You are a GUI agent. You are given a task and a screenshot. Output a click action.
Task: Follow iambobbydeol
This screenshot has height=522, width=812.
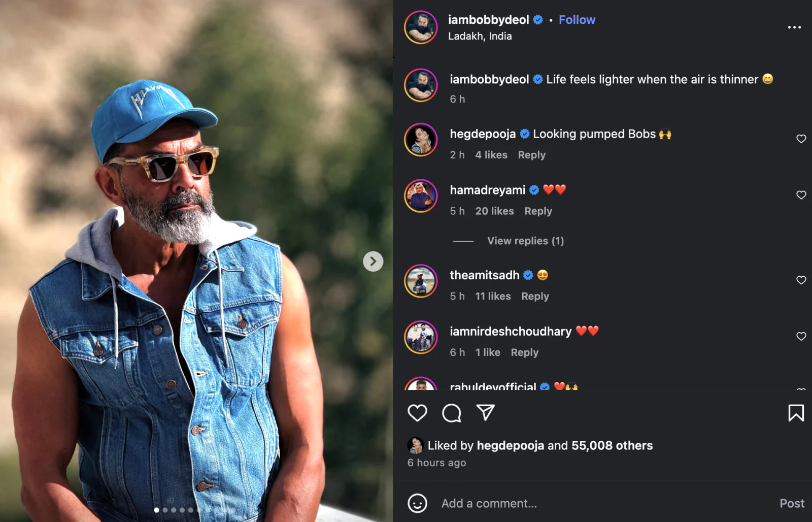577,20
